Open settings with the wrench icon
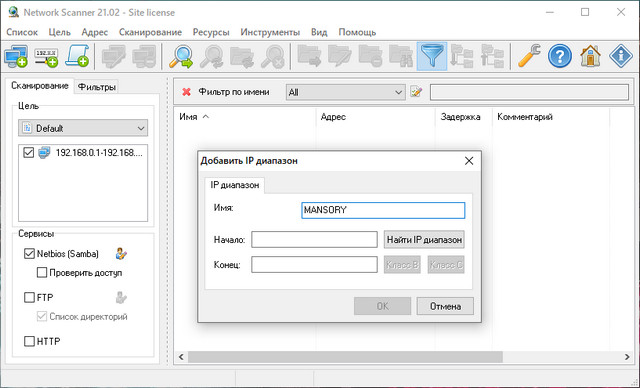Viewport: 640px width, 388px height. [529, 56]
